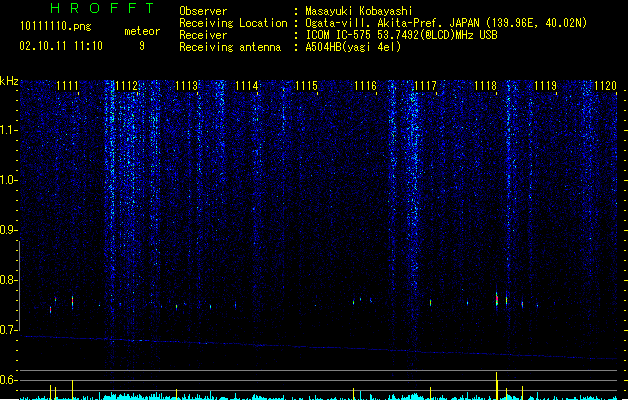
Task: Click the kHz axis unit label
Action: (x=9, y=81)
